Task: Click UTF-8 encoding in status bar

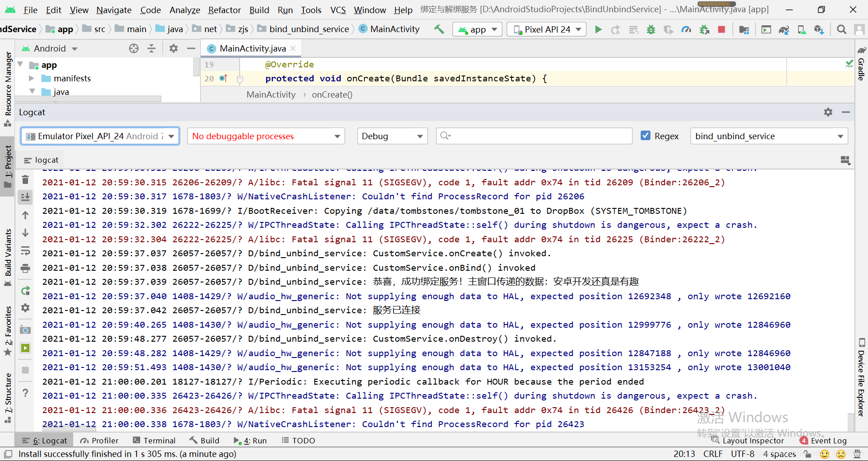Action: pyautogui.click(x=743, y=454)
